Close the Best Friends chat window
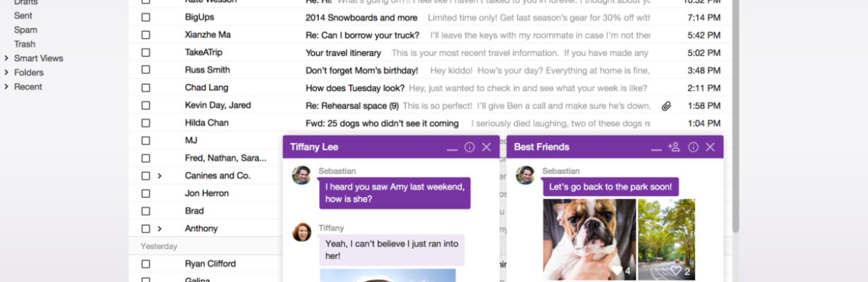 coord(710,147)
